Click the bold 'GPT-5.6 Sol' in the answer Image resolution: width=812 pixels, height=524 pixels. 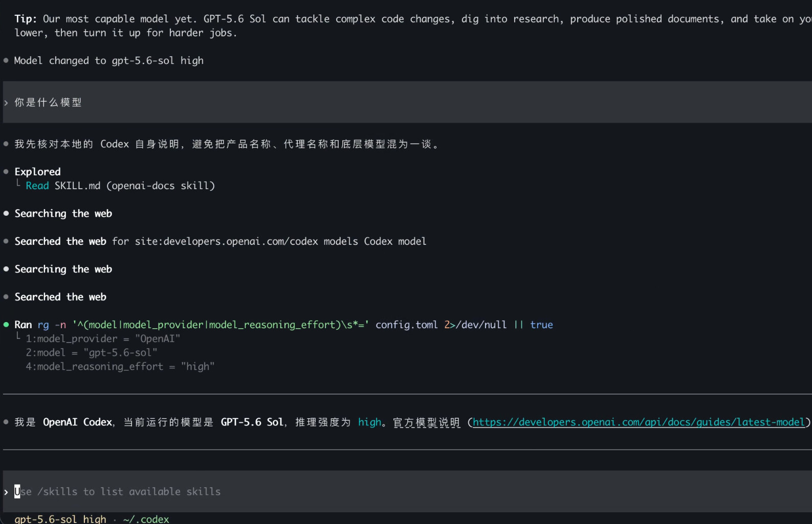point(252,422)
